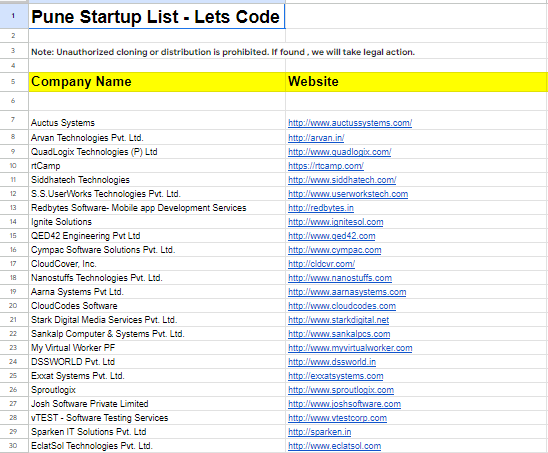Pick the Aarna Systems Pvt Ltd. cell

click(157, 292)
